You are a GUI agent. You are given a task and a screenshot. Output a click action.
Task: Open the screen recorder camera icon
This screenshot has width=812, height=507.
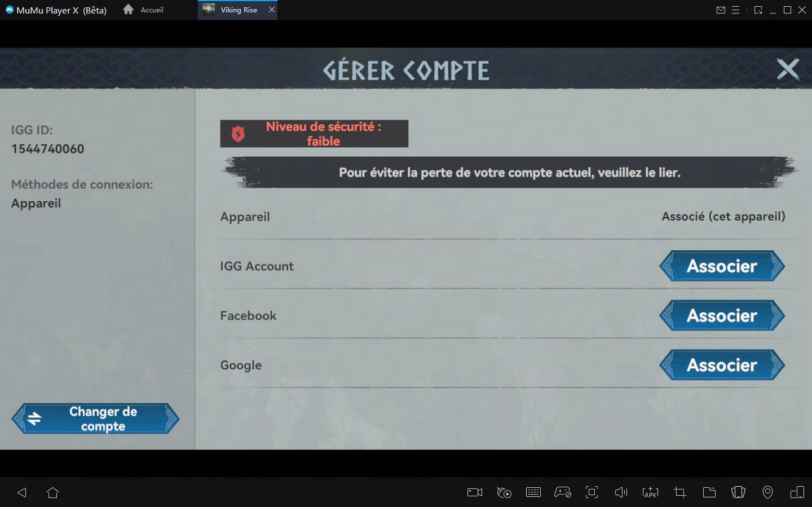(x=475, y=492)
